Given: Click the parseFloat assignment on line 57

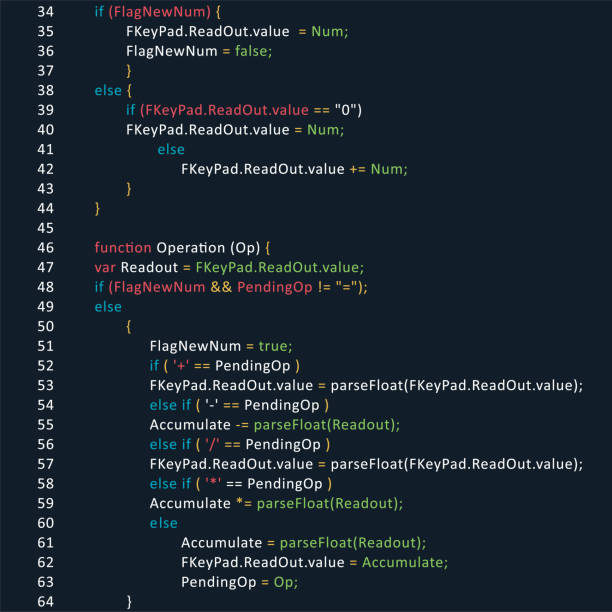Looking at the screenshot, I should coord(366,464).
